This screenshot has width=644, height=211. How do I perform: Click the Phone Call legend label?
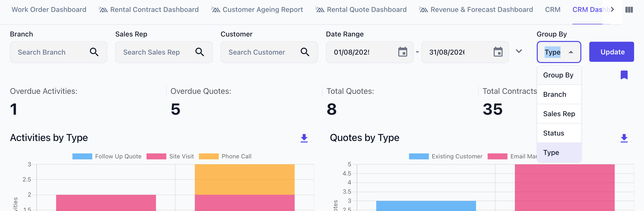(237, 156)
